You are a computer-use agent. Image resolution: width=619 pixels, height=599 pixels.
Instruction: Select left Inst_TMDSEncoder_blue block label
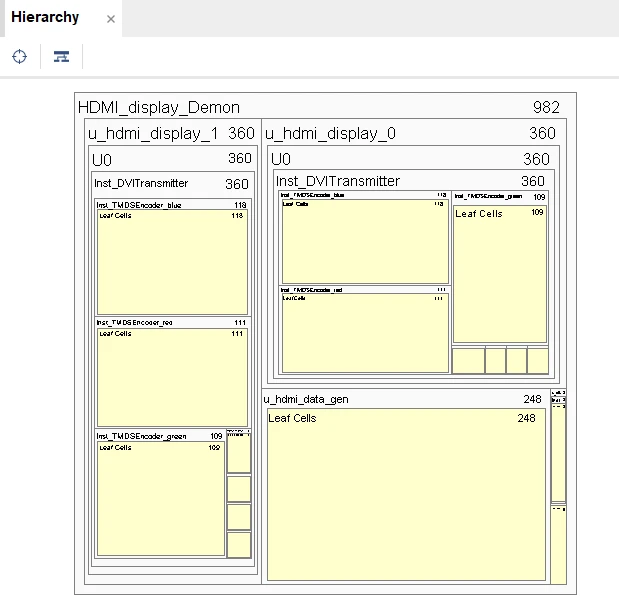(139, 205)
